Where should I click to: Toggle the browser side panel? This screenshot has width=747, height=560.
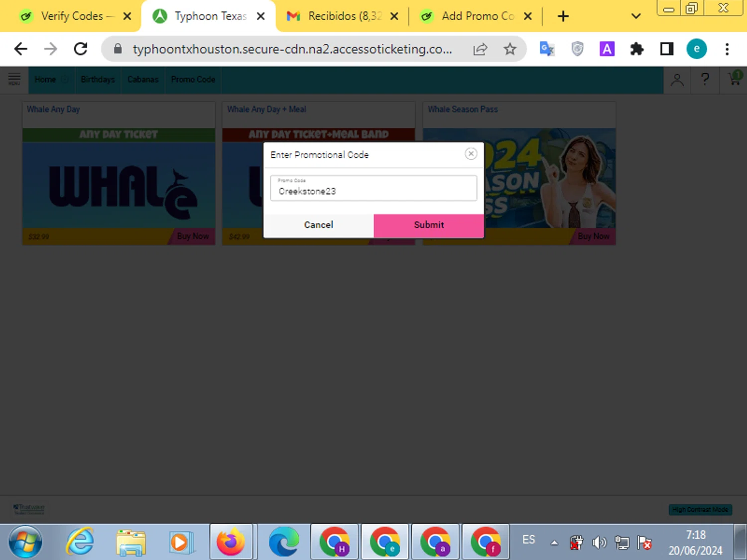pyautogui.click(x=666, y=49)
